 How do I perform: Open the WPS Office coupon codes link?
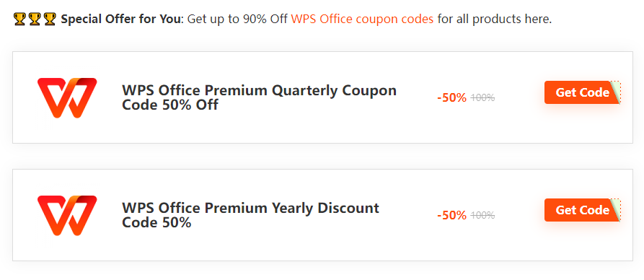[362, 19]
